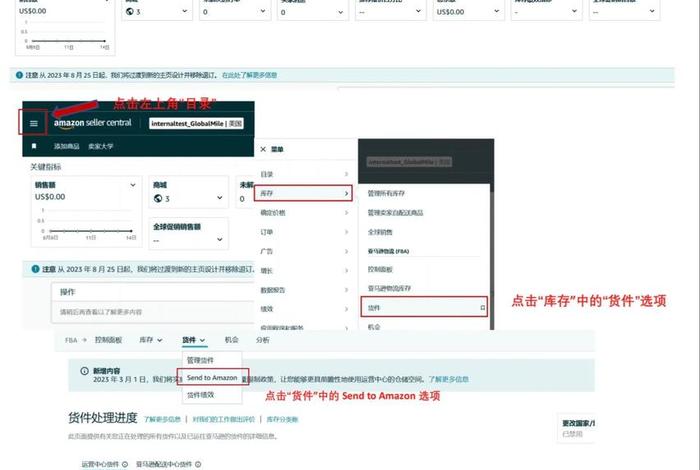Click the info icon next to 亚马逊配送中心货件
Image resolution: width=700 pixels, height=470 pixels.
[x=198, y=464]
